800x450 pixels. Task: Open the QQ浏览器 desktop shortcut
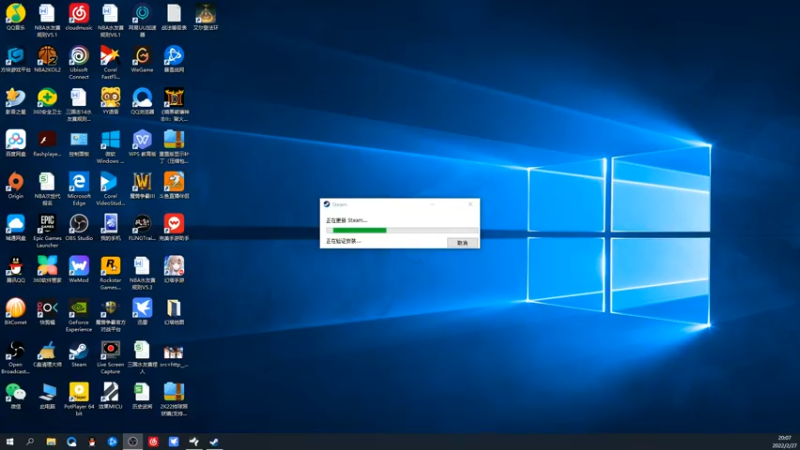tap(142, 101)
